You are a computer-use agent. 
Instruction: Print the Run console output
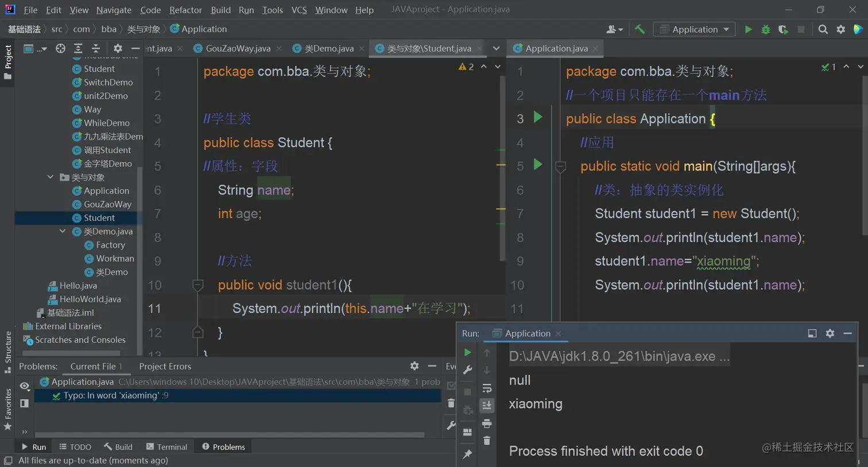click(x=487, y=423)
